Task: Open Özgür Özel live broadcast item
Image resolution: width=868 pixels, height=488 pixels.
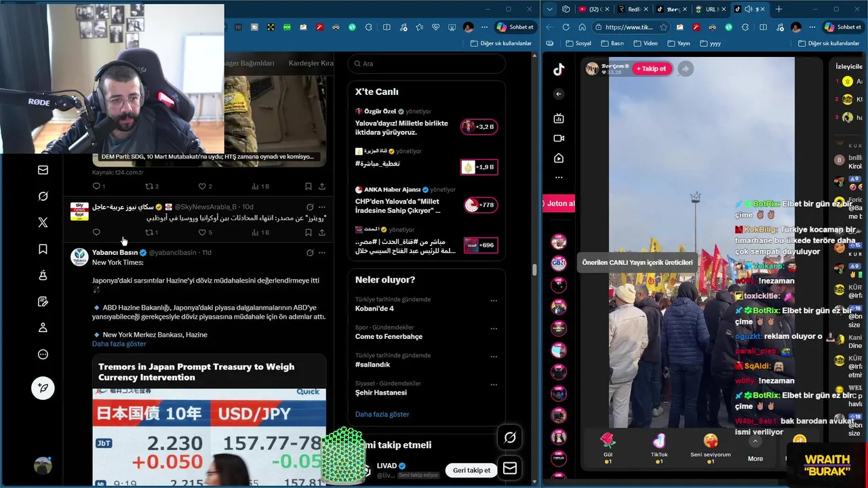Action: (427, 123)
